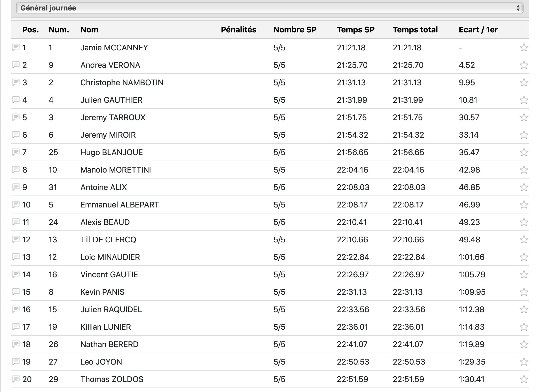The image size is (536, 392).
Task: Click comment icon beside Killian LUNIER
Action: [x=16, y=326]
